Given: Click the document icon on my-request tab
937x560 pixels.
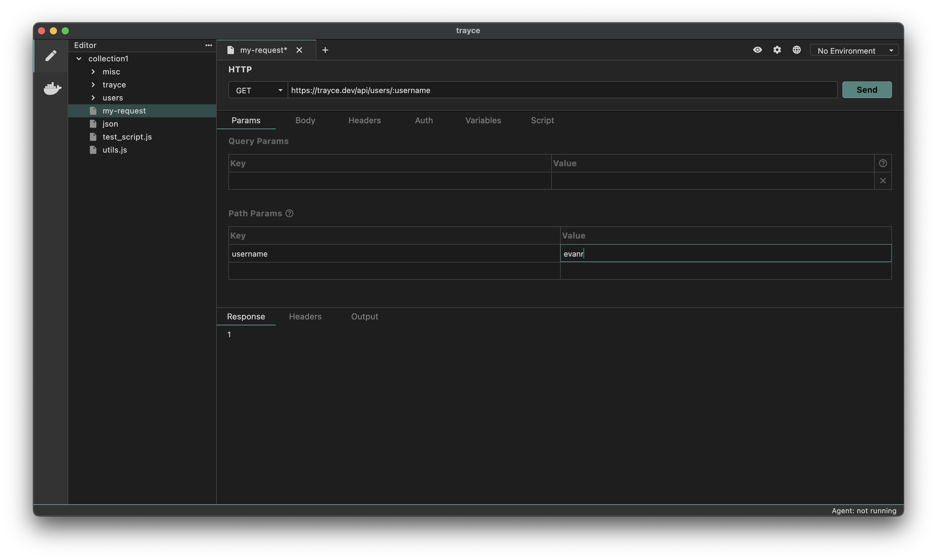Looking at the screenshot, I should 231,50.
